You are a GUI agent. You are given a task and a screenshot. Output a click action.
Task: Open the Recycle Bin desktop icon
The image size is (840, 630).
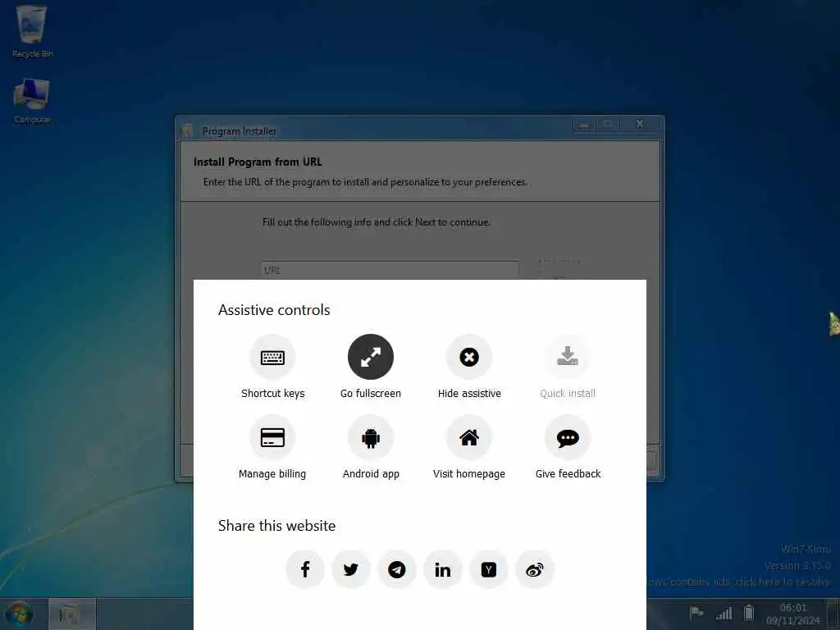click(32, 31)
